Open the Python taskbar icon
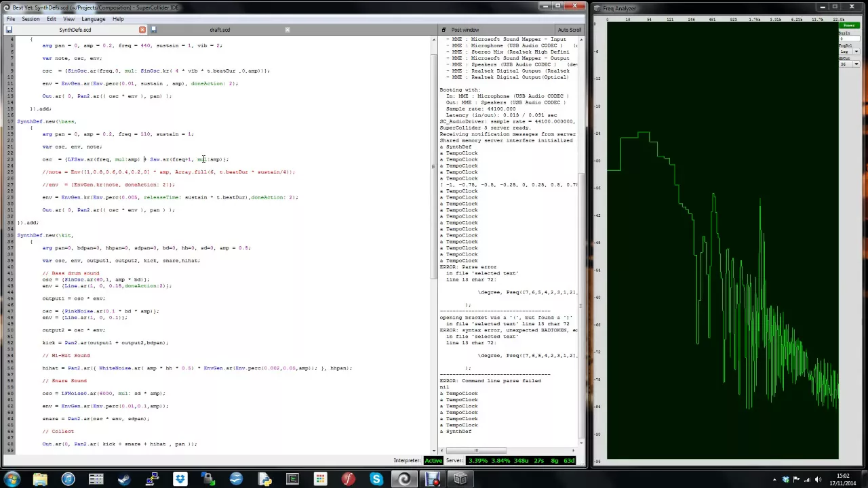The height and width of the screenshot is (488, 868). coord(264,479)
